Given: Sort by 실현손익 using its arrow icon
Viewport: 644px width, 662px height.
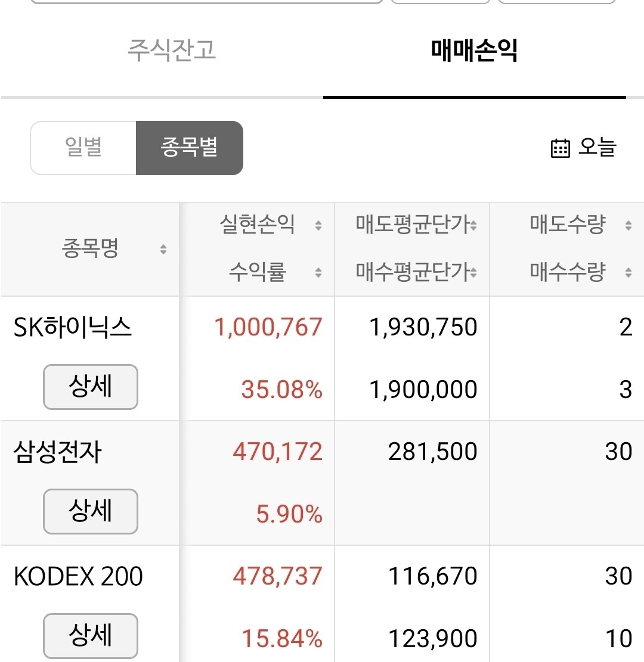Looking at the screenshot, I should pos(318,225).
